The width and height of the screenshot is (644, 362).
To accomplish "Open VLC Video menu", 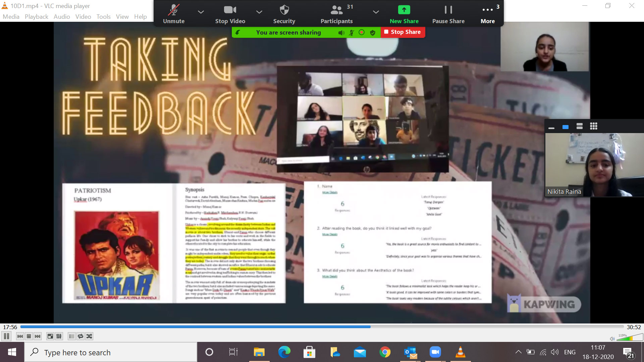I will (83, 17).
